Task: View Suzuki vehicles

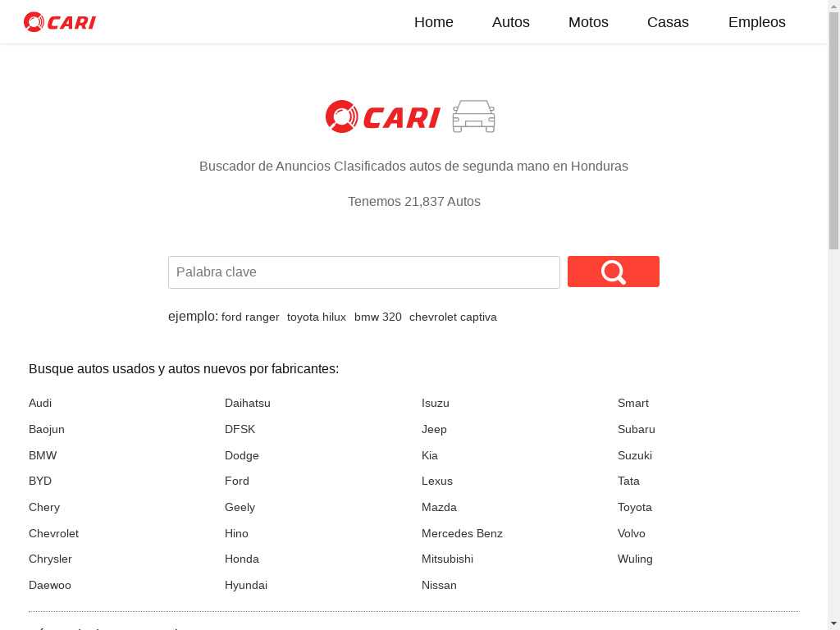Action: pyautogui.click(x=635, y=456)
